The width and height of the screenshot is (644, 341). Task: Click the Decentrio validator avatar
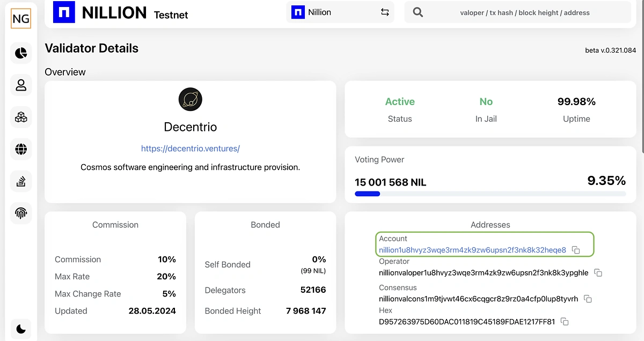[191, 100]
